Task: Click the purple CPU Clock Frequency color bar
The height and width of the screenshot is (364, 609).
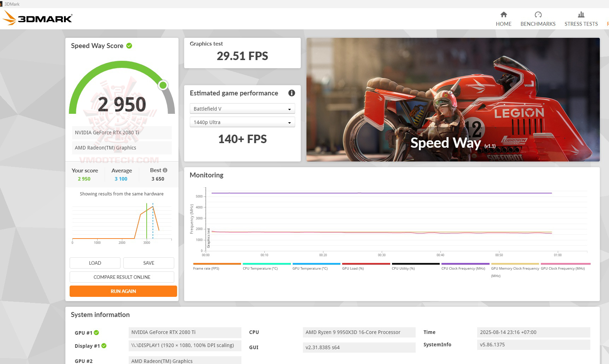Action: click(x=465, y=263)
